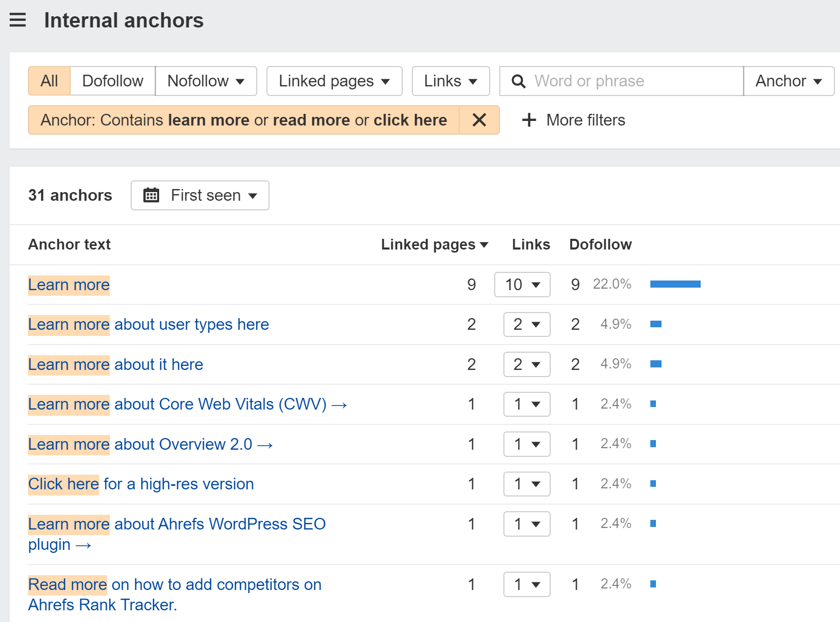840x622 pixels.
Task: Open the First seen dropdown
Action: tap(212, 195)
